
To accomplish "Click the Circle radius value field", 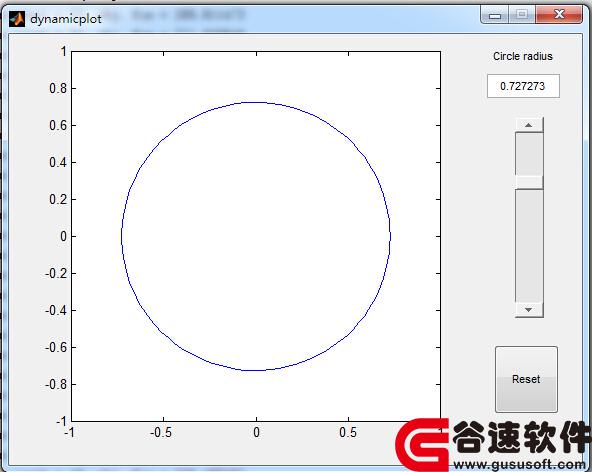I will coord(523,86).
